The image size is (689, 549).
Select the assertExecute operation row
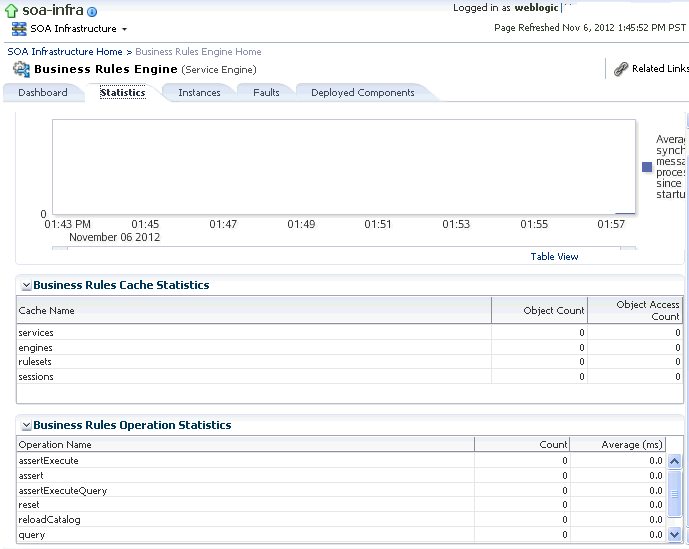341,461
